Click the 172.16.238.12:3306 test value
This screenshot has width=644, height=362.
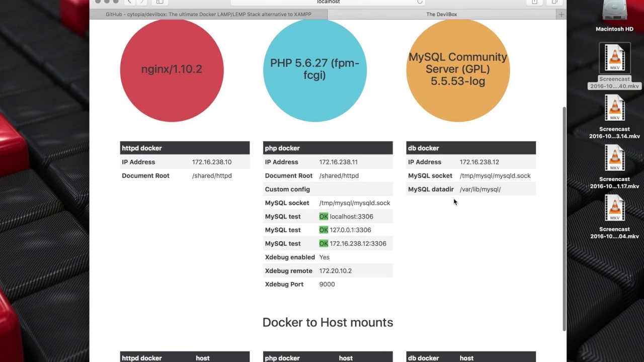click(x=358, y=243)
